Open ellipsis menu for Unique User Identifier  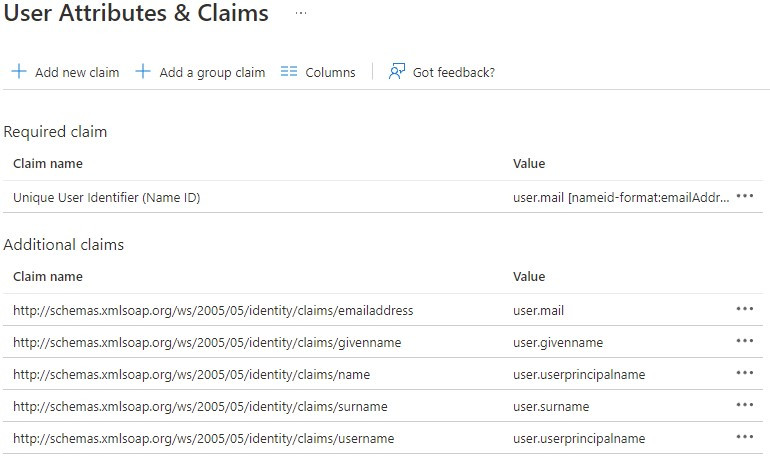[744, 197]
